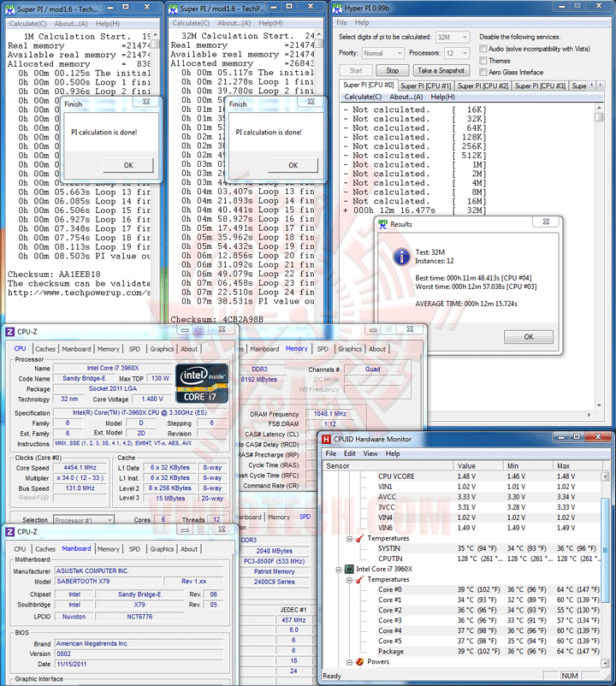Click the Stop button in Hyper PI
The image size is (616, 686).
pos(393,70)
